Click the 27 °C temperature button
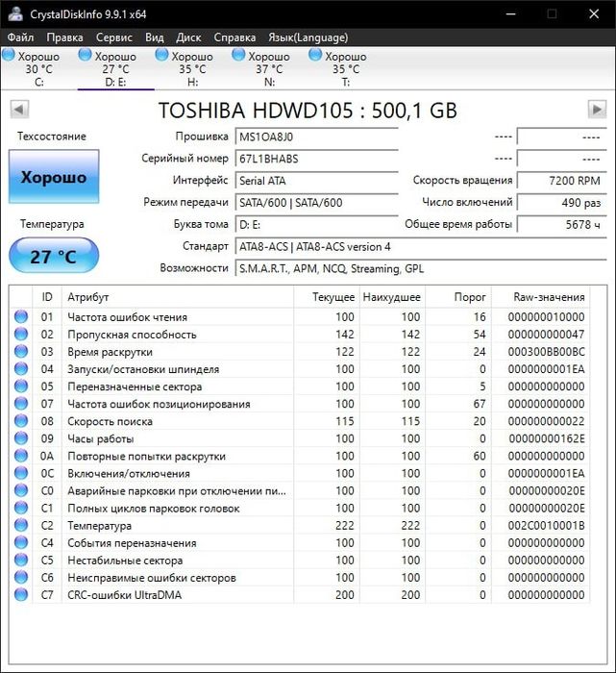Screen dimensions: 616x673 click(x=54, y=256)
